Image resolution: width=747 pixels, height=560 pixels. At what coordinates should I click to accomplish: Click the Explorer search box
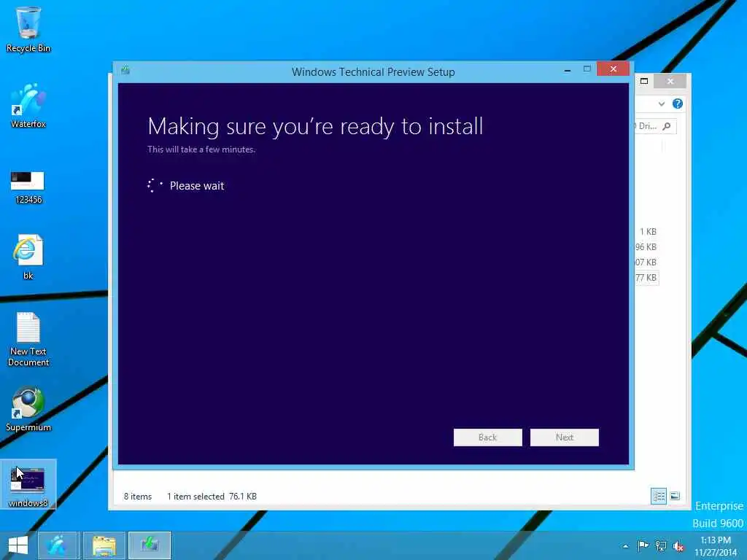click(655, 126)
